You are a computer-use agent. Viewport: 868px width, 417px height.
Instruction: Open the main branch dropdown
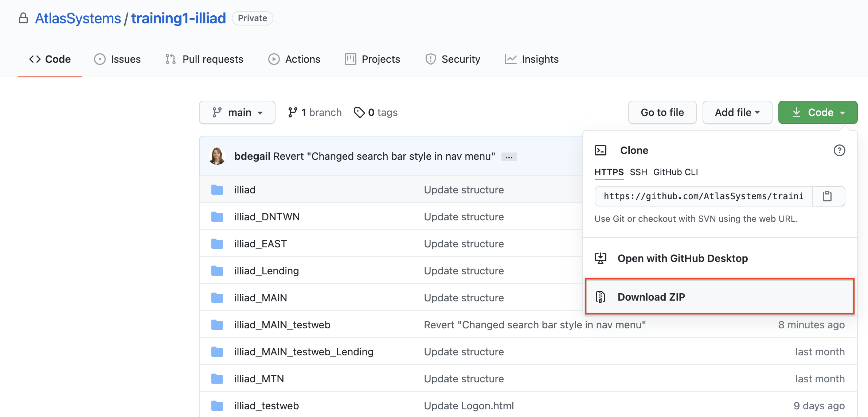237,112
